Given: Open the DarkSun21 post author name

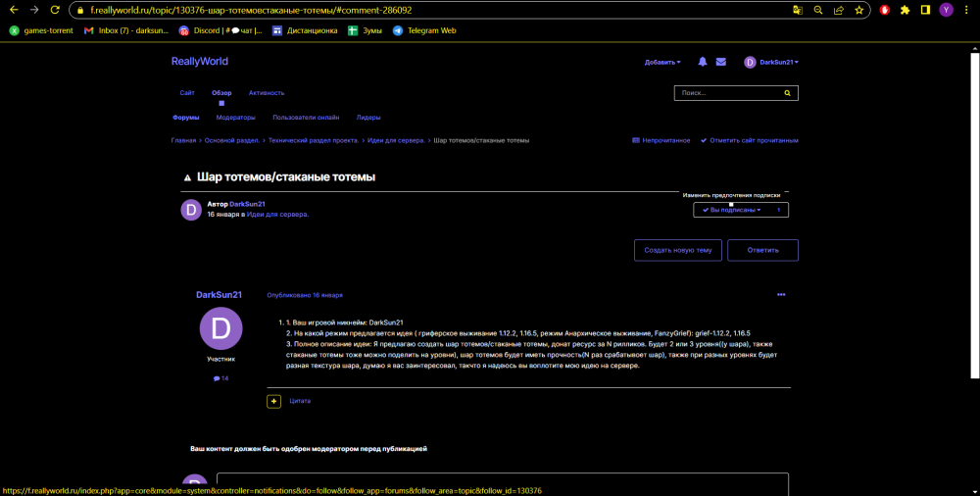Looking at the screenshot, I should [x=219, y=295].
